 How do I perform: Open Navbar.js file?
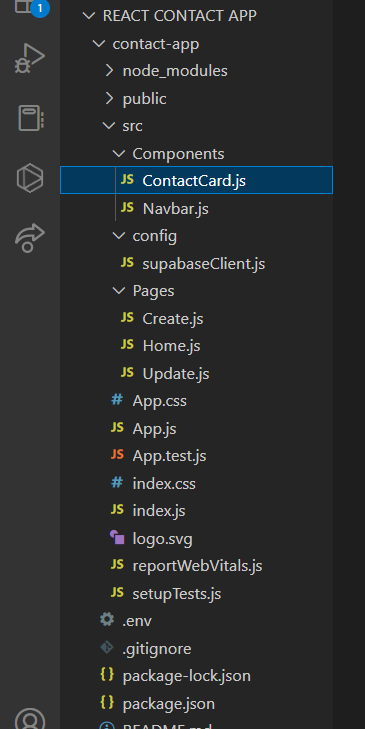point(176,209)
